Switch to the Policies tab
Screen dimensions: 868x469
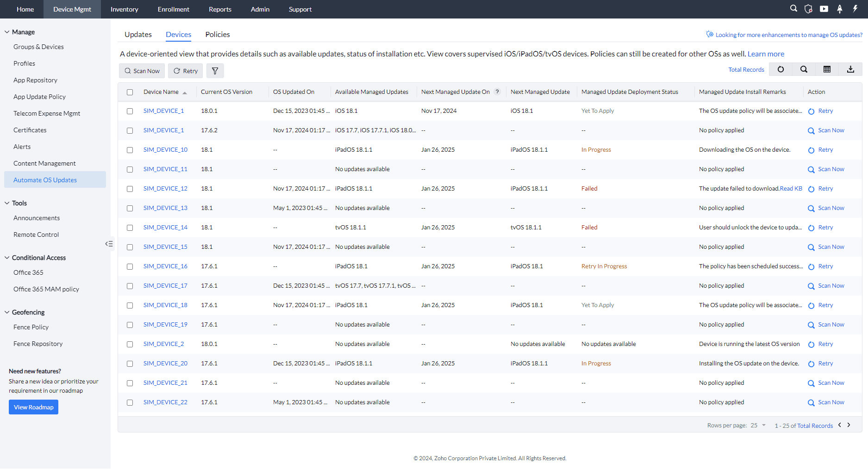[218, 35]
